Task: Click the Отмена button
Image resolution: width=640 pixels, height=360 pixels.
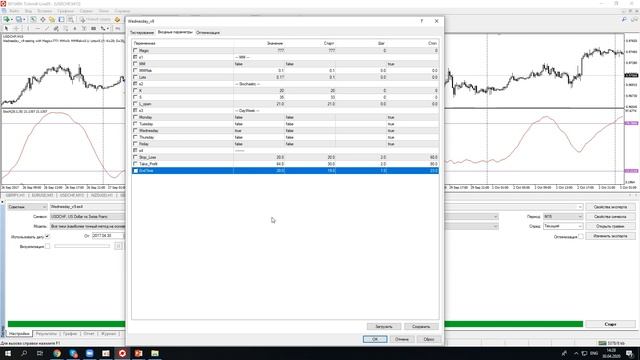Action: click(402, 339)
